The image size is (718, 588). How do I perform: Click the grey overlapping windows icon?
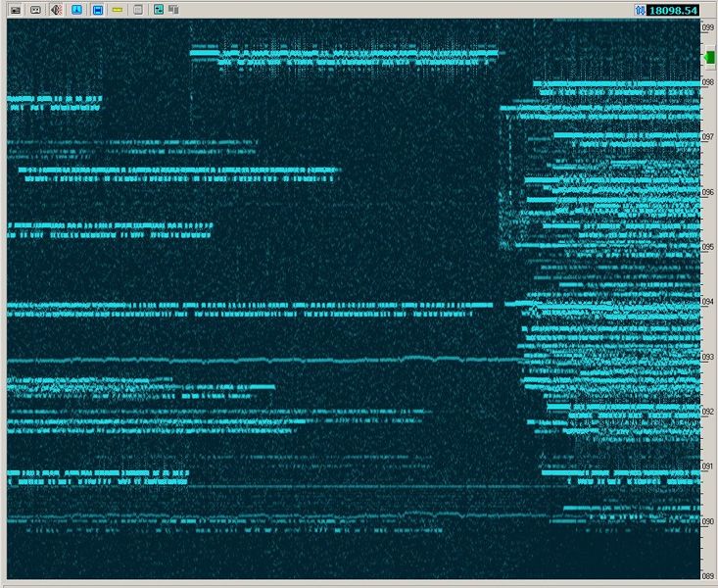point(173,10)
